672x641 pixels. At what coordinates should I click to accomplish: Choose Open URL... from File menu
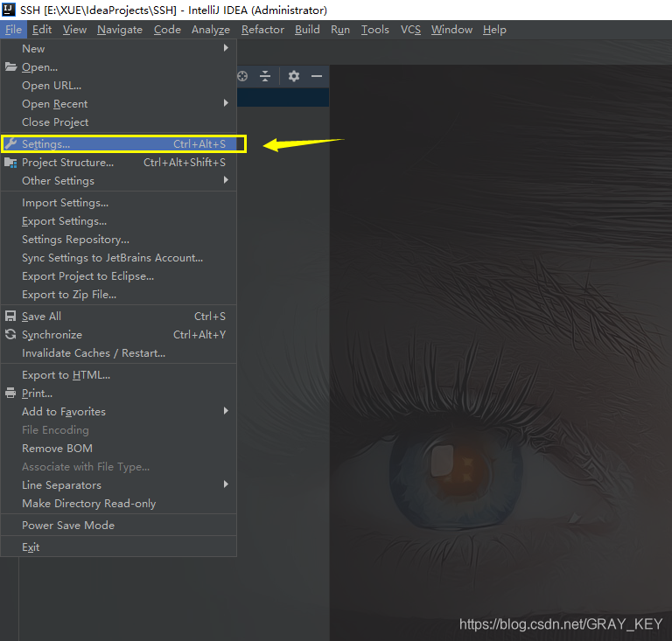click(x=119, y=86)
